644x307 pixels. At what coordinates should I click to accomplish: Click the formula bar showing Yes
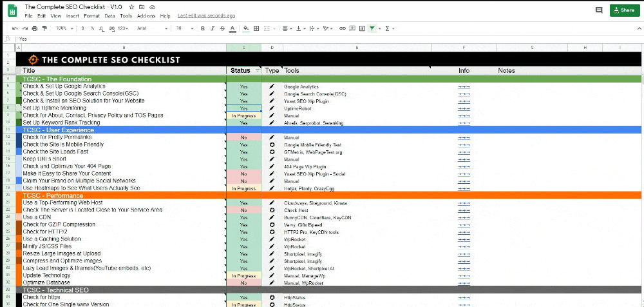point(328,39)
